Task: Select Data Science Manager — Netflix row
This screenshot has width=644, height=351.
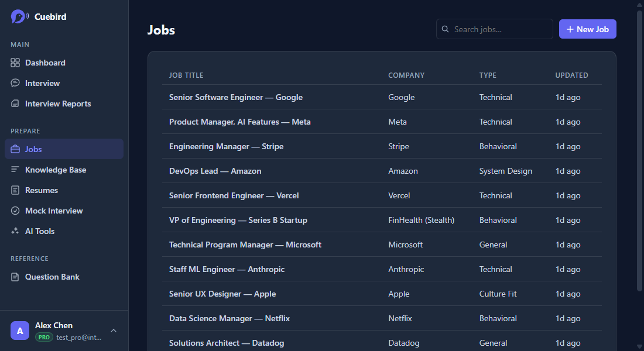Action: tap(382, 319)
